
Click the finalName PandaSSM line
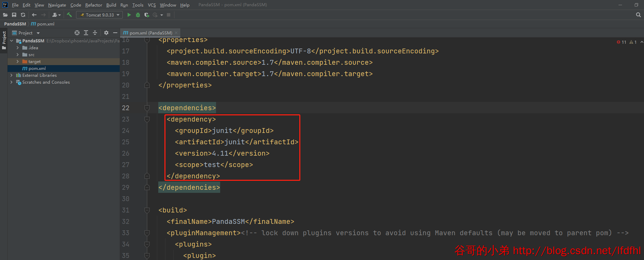230,221
